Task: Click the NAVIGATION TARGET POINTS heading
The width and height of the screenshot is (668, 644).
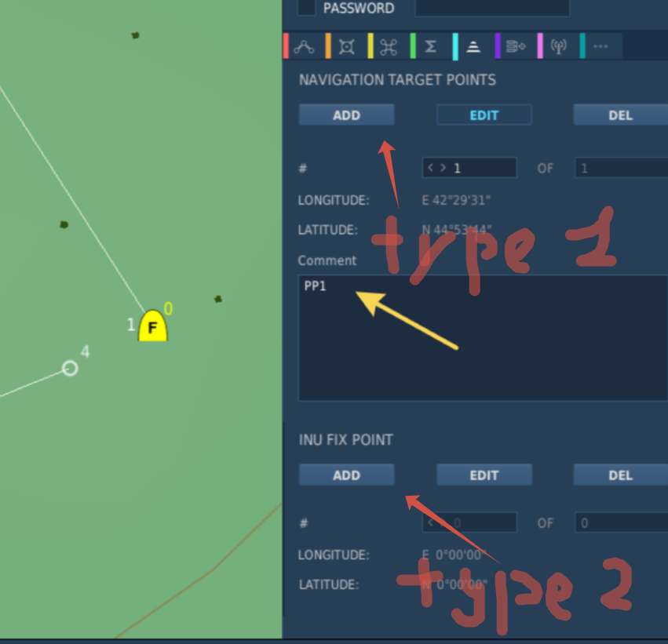Action: click(x=397, y=80)
